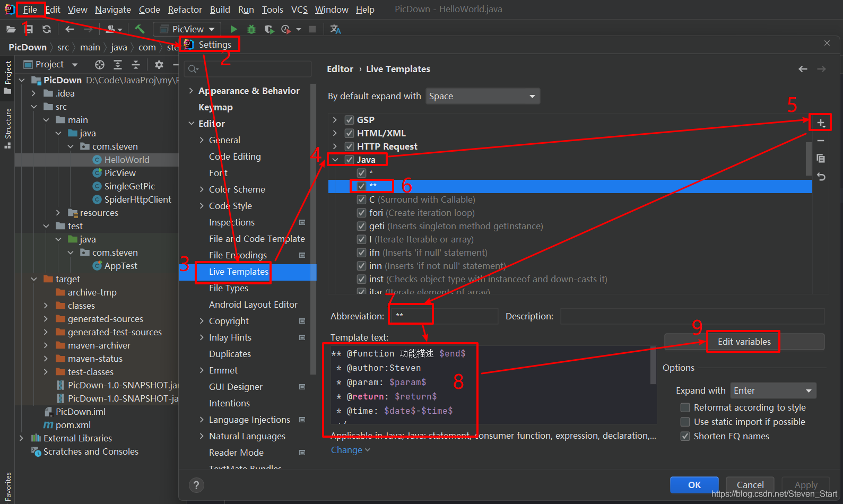The width and height of the screenshot is (843, 504).
Task: Click the Back navigation arrow in toolbar
Action: point(69,29)
